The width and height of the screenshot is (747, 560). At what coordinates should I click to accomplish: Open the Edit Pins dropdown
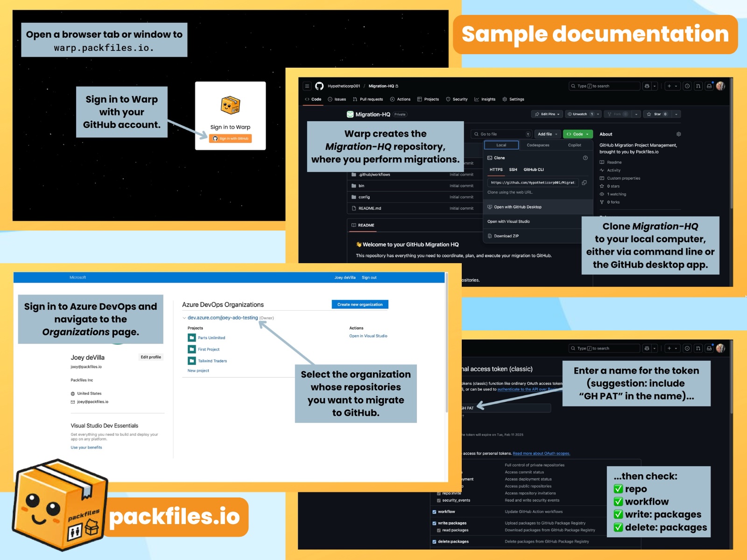point(547,114)
